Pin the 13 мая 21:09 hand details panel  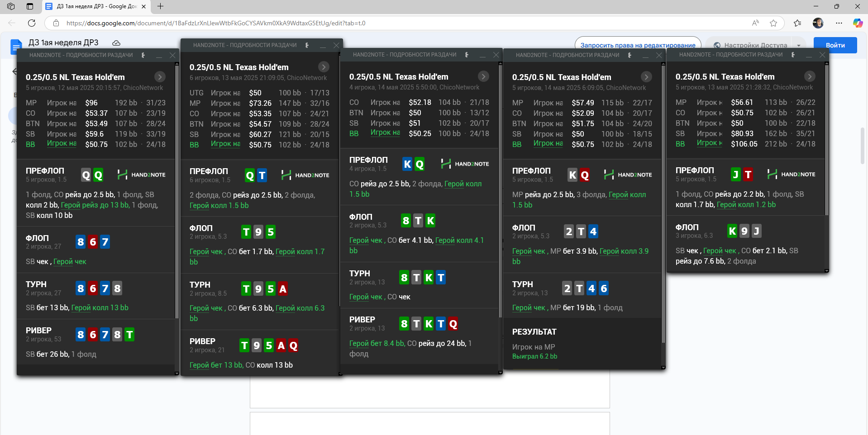coord(307,45)
